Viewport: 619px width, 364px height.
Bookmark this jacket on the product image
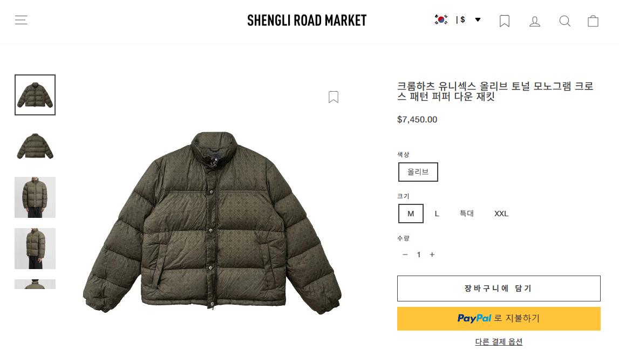(x=334, y=97)
